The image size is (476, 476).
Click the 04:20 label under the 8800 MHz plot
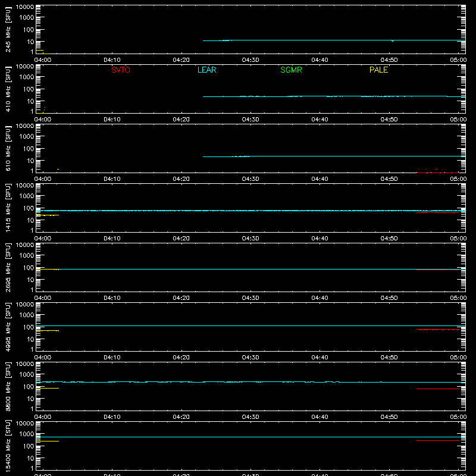[x=181, y=417]
